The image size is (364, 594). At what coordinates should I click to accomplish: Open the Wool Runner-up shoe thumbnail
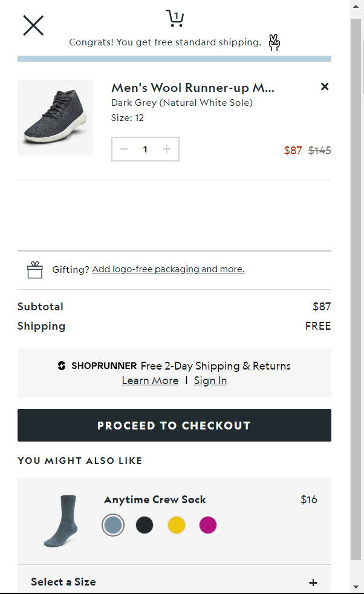[55, 118]
